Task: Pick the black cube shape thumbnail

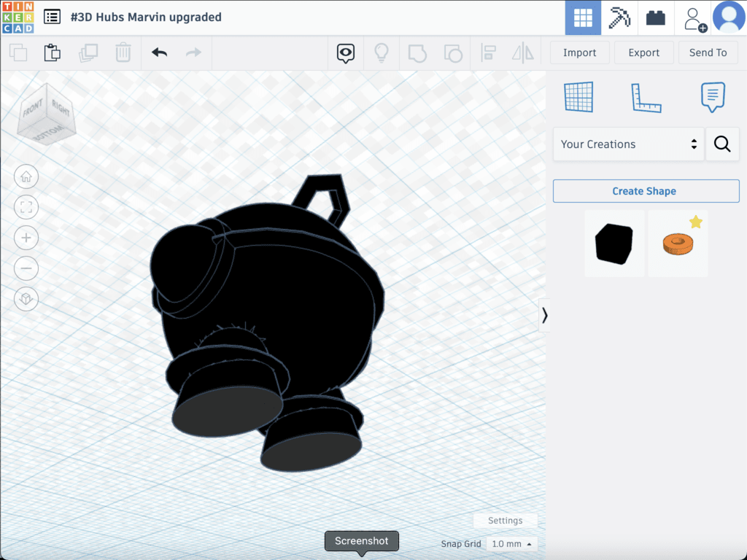Action: 614,244
